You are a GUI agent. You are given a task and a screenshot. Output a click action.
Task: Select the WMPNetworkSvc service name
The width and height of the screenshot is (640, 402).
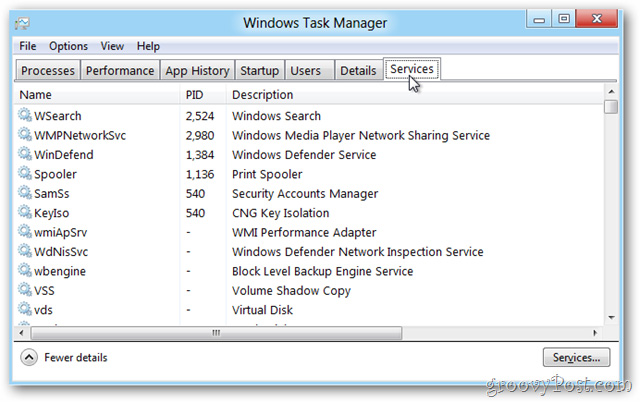(x=80, y=135)
